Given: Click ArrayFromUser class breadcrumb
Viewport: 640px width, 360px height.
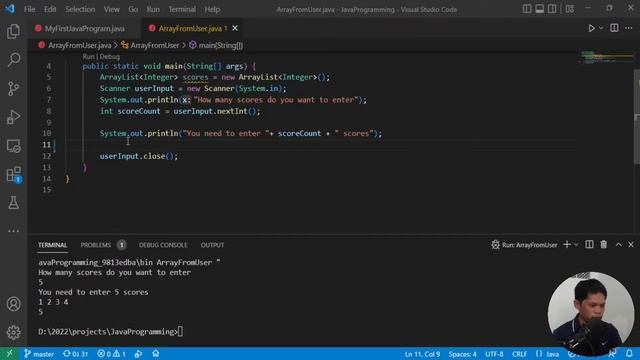Looking at the screenshot, I should coord(155,45).
